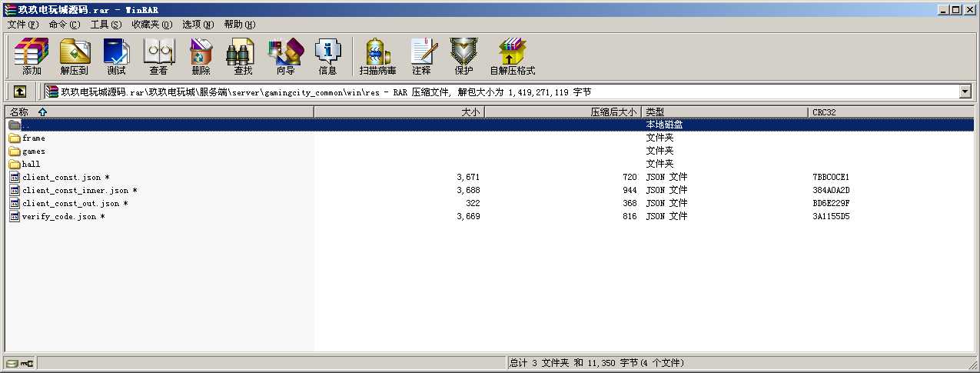
Task: Click the client_const.json file icon
Action: [x=15, y=178]
